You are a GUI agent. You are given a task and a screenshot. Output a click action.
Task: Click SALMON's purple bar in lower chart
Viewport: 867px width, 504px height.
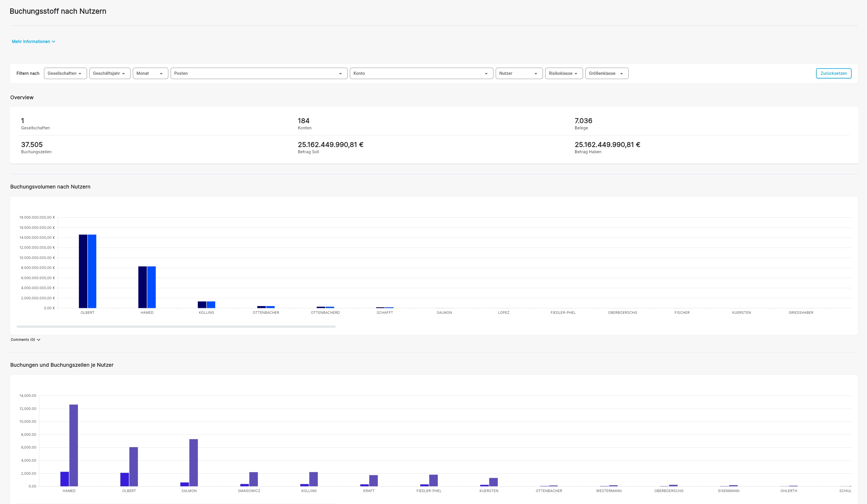(193, 462)
